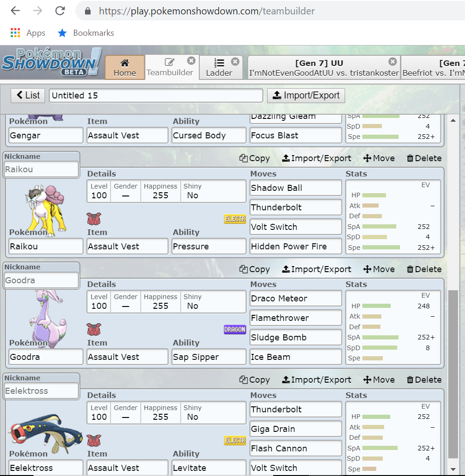
Task: Copy the Eelektross set
Action: (255, 380)
